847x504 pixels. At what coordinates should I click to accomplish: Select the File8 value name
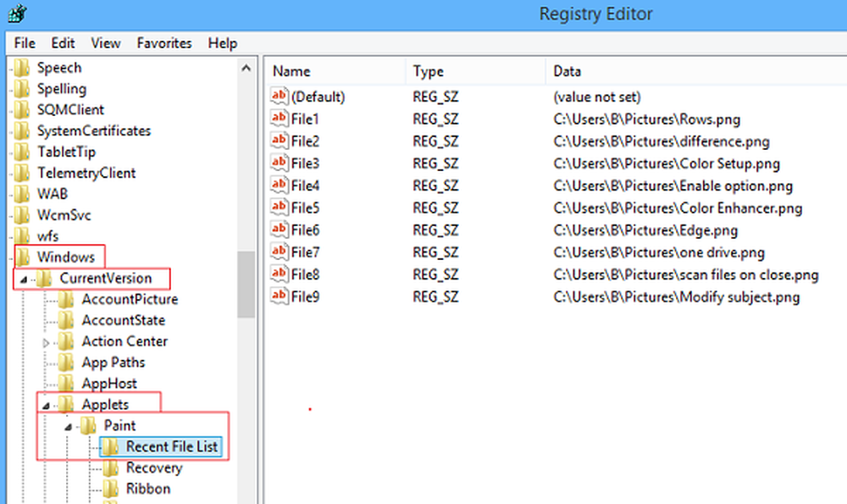[x=305, y=274]
